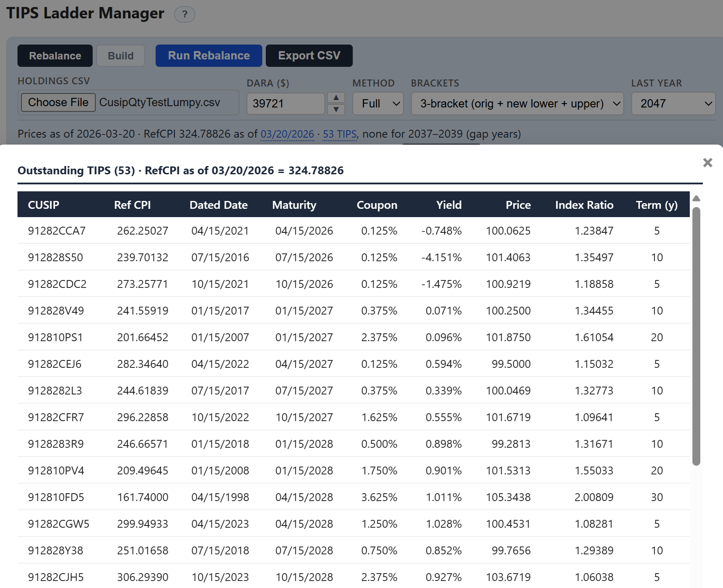
Task: Click the Maturity column header
Action: pos(294,205)
